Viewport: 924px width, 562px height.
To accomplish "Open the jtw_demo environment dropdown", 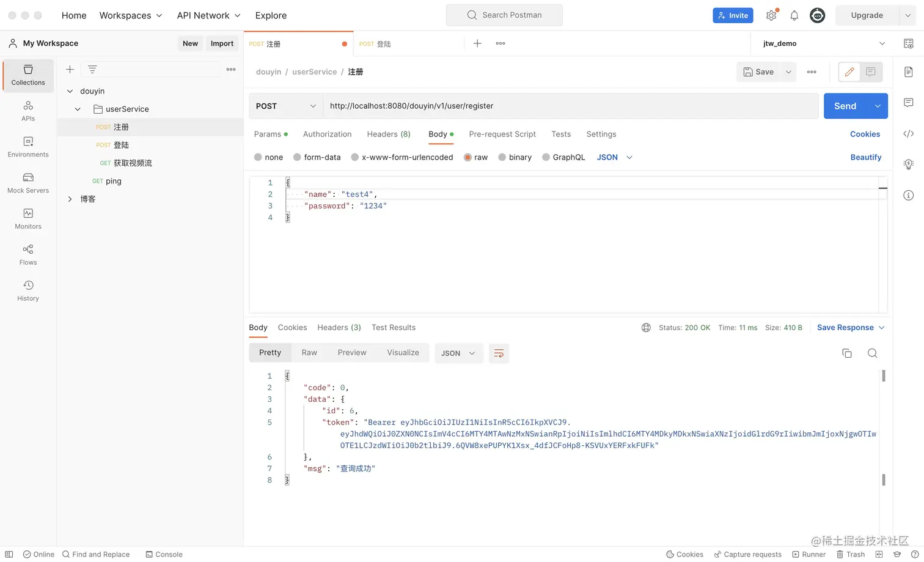I will pos(823,43).
